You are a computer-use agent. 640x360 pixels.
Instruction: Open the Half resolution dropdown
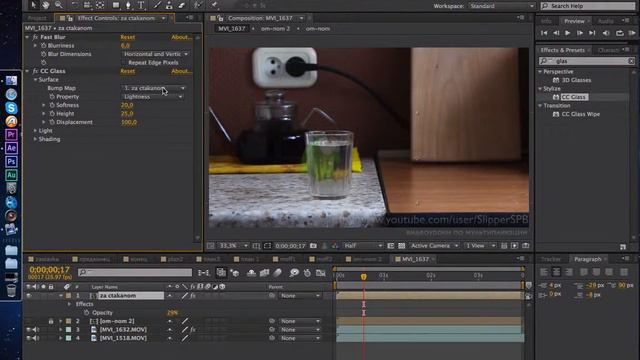[x=362, y=246]
